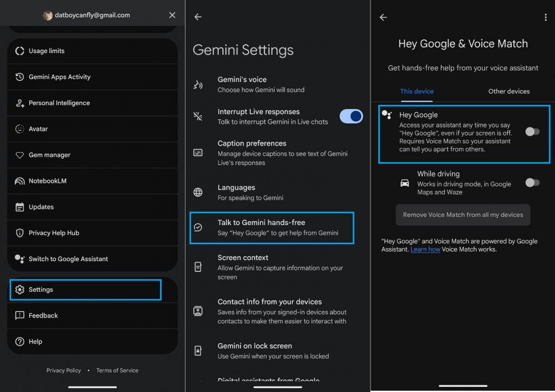
Task: Open Personal Intelligence entry
Action: tap(92, 103)
